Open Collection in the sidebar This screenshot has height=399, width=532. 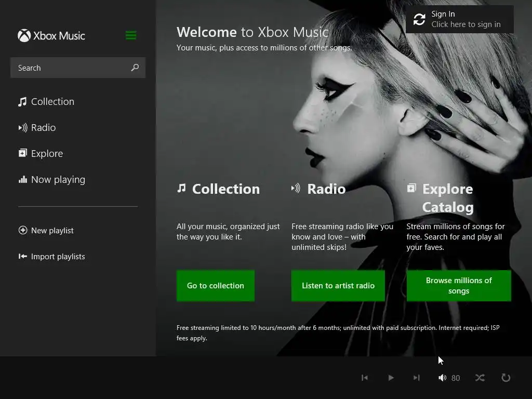[x=46, y=101]
